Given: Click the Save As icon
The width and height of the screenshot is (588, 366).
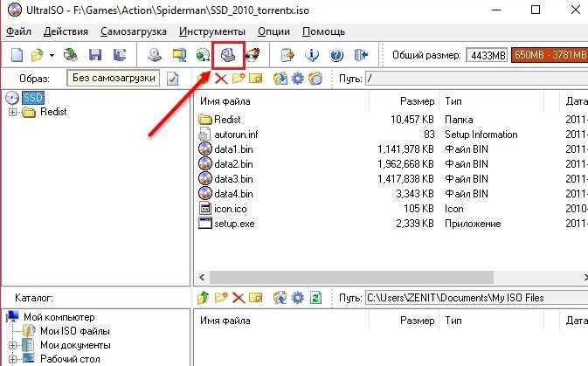Looking at the screenshot, I should (x=119, y=55).
